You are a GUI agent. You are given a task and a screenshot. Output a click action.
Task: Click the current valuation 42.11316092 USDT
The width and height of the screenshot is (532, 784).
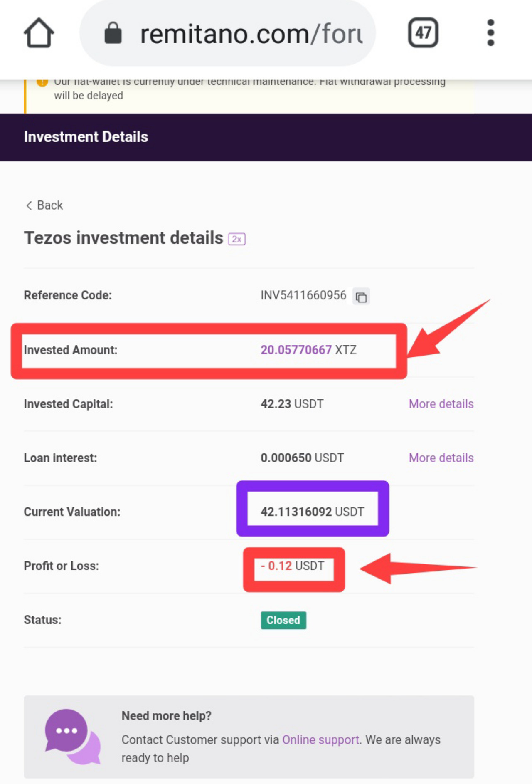click(x=312, y=512)
